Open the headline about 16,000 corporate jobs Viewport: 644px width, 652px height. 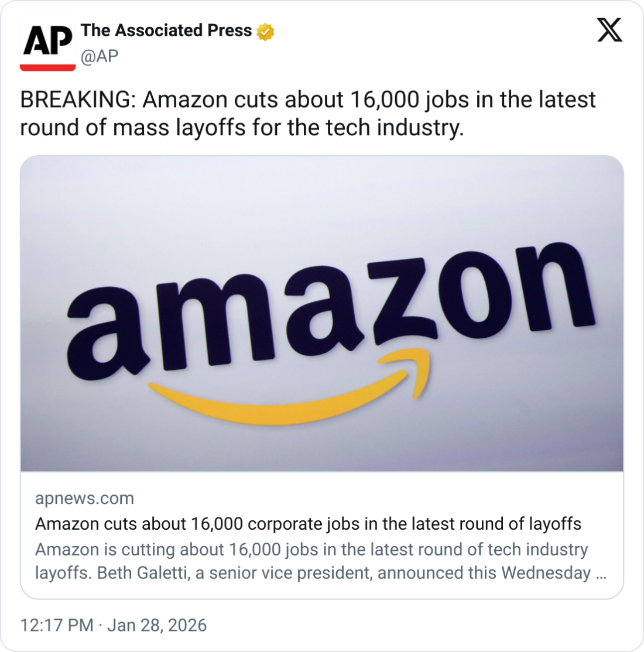tap(308, 523)
